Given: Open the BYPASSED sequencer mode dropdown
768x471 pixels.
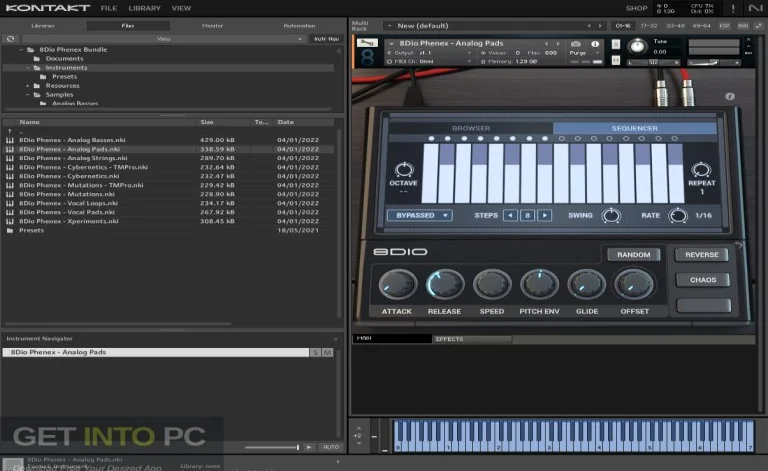Looking at the screenshot, I should click(420, 215).
